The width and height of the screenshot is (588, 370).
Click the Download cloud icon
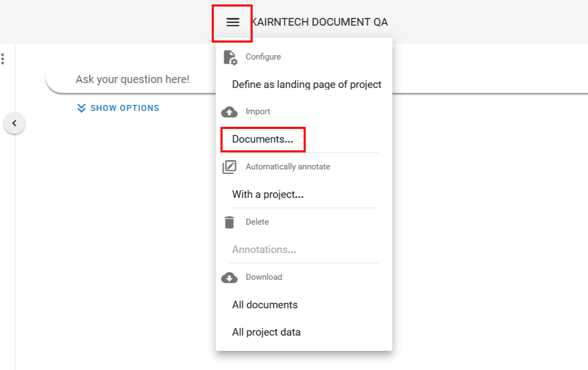click(229, 277)
